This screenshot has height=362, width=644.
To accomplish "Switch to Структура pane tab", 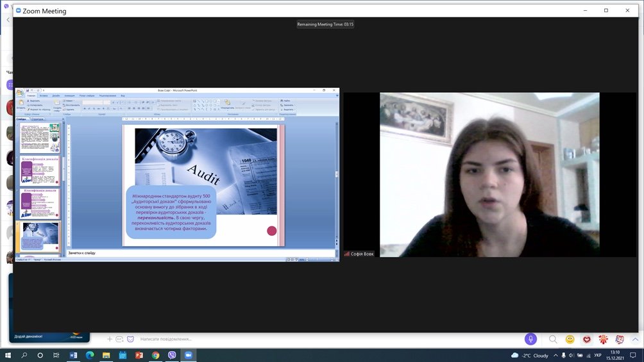I will (x=37, y=119).
